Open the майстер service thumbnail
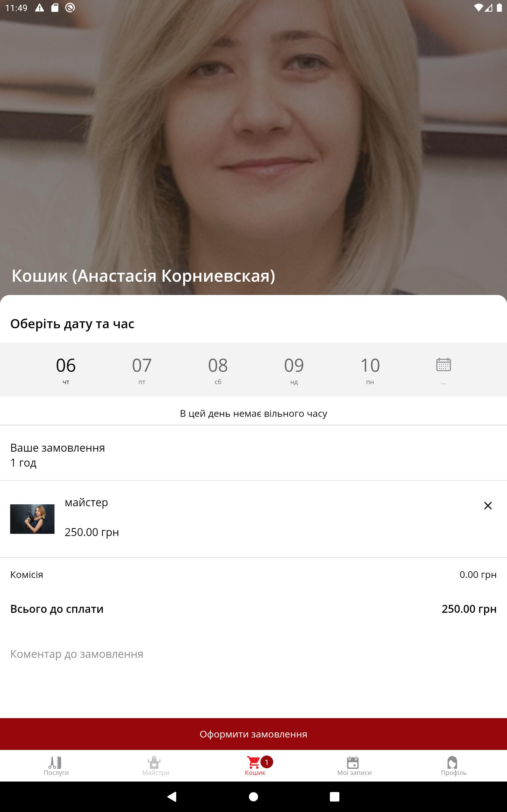This screenshot has width=507, height=812. [32, 519]
